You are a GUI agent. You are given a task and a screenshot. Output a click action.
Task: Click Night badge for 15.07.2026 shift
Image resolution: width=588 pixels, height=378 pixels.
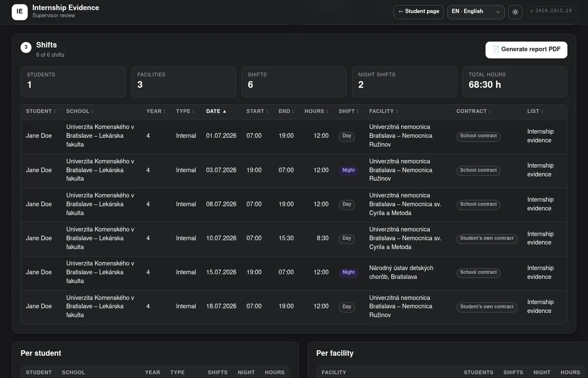[349, 272]
